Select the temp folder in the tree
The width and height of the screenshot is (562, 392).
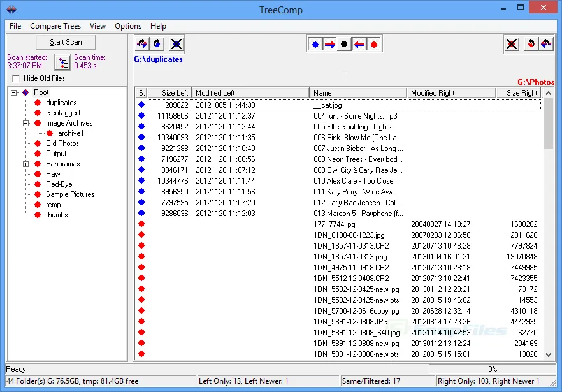[54, 205]
